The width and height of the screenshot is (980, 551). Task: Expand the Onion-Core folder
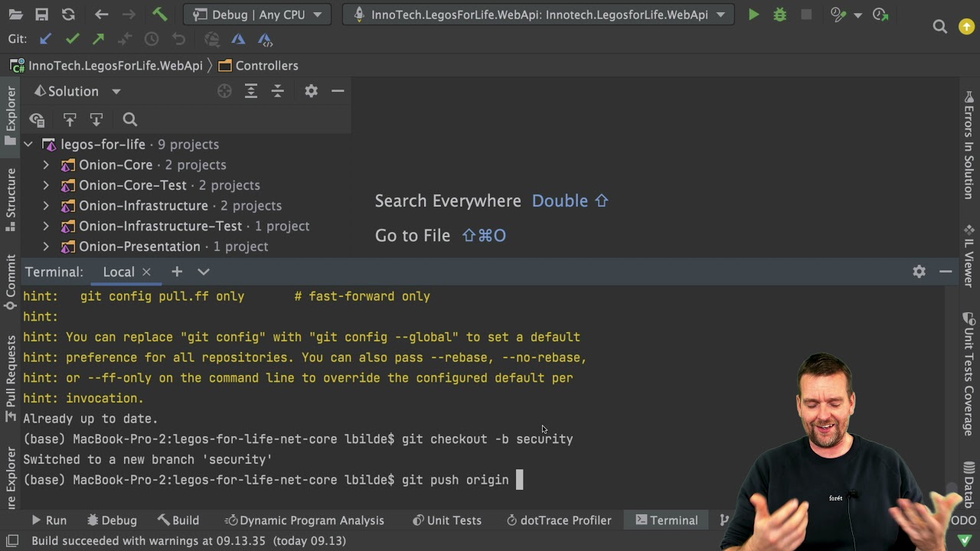(x=46, y=165)
